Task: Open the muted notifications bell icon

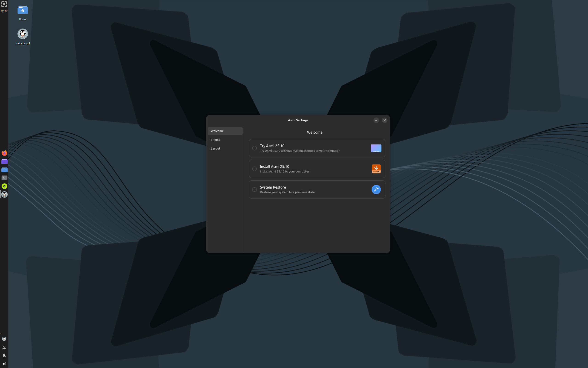Action: pos(4,347)
